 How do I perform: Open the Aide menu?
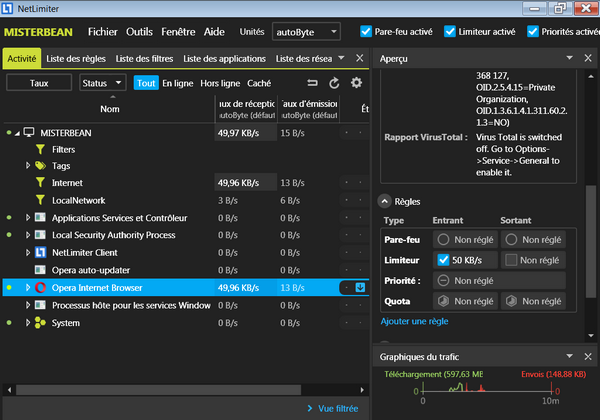[x=214, y=32]
